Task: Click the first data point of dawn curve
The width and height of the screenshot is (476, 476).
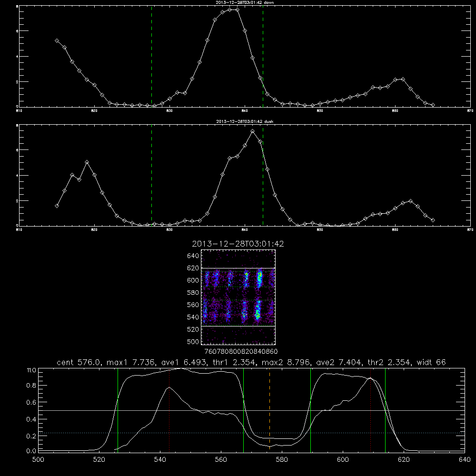Action: pyautogui.click(x=57, y=40)
